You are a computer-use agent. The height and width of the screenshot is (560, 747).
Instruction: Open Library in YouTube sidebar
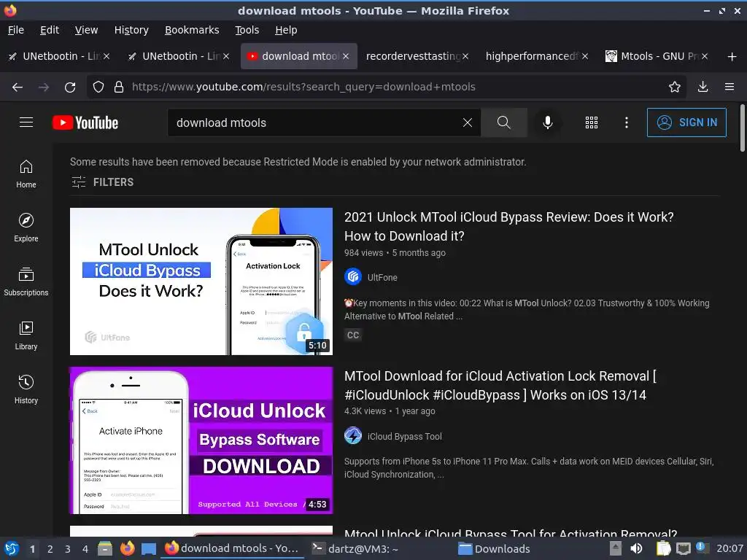pyautogui.click(x=26, y=336)
